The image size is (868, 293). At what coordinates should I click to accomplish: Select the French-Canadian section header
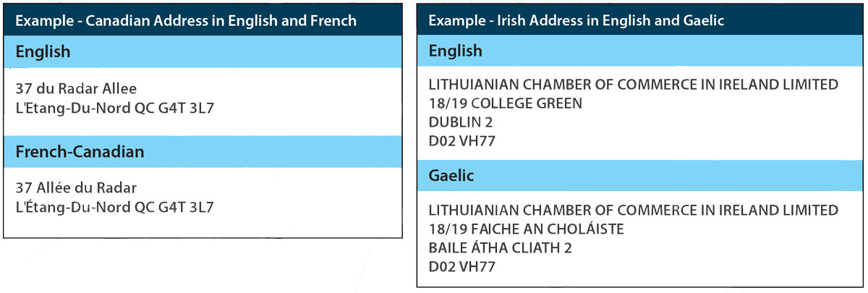pos(203,152)
